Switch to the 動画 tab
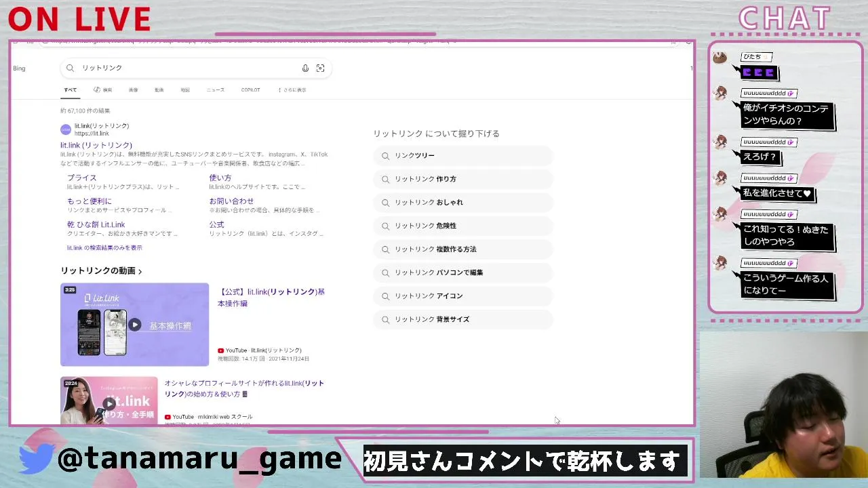The height and width of the screenshot is (488, 868). click(x=159, y=89)
